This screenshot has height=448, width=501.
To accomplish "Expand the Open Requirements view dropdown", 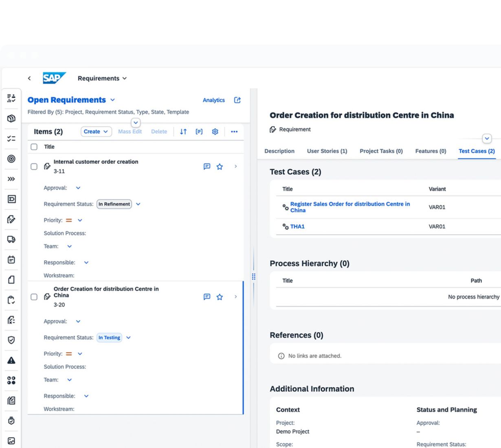I will (x=113, y=100).
